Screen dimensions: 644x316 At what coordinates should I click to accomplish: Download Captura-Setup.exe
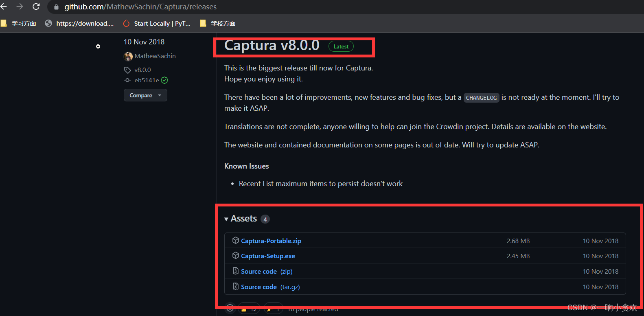pos(268,256)
